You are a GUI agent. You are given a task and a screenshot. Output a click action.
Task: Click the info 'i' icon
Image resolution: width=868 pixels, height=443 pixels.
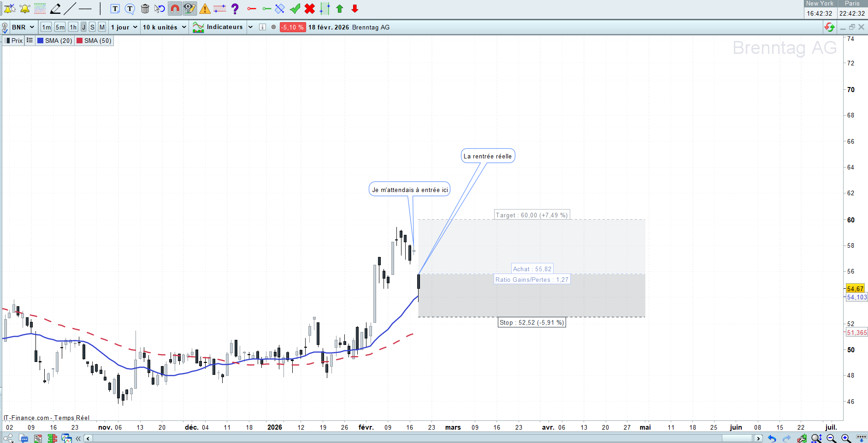(x=262, y=27)
